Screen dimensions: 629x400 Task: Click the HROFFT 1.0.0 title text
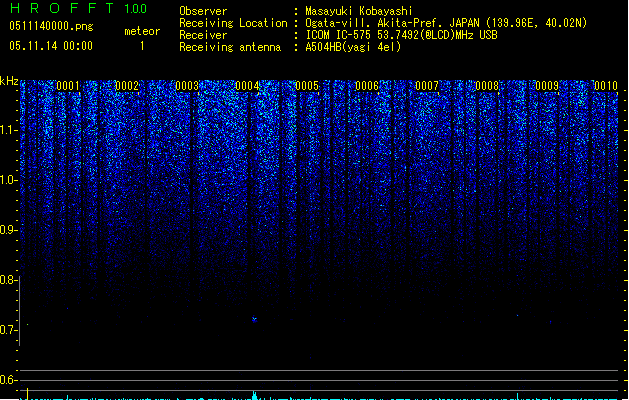pos(78,8)
